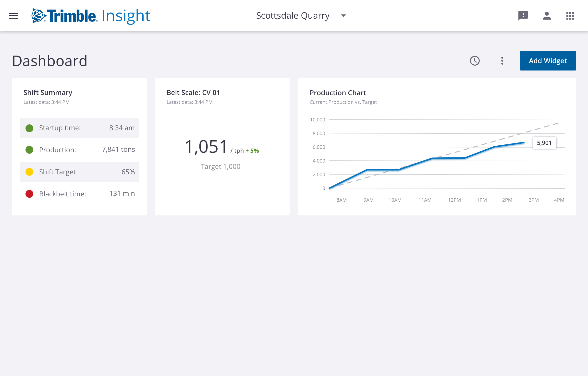Select the Startup time row
Screen dimensions: 588x376
tap(79, 128)
